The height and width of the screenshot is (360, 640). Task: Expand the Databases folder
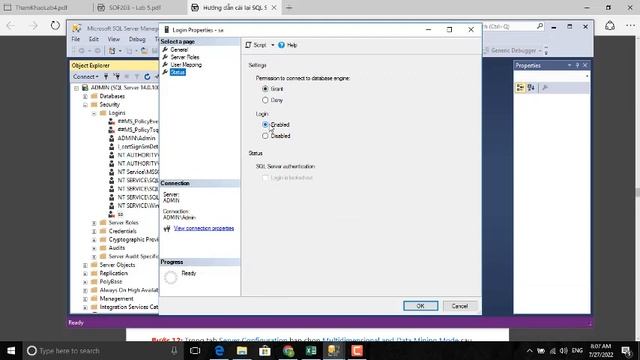(85, 96)
